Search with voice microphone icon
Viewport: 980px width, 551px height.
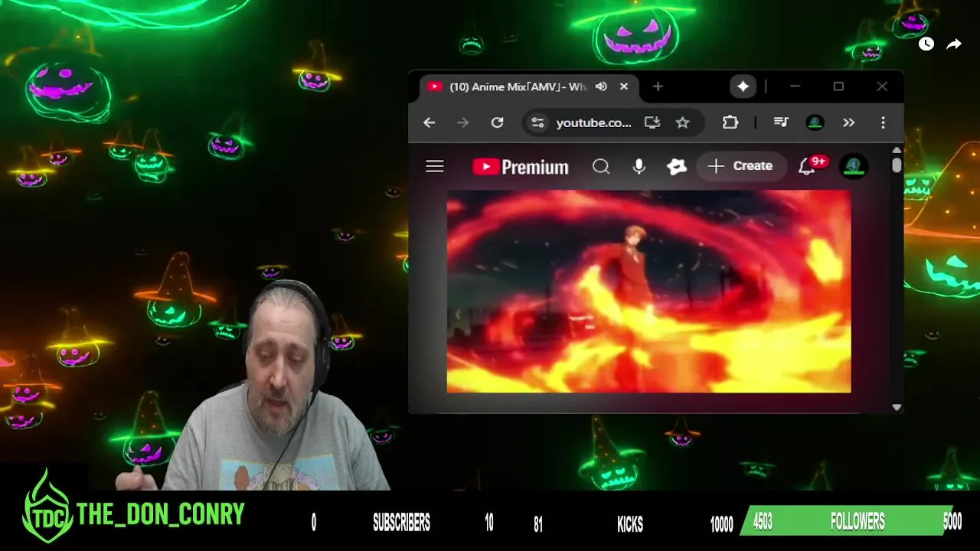point(639,166)
